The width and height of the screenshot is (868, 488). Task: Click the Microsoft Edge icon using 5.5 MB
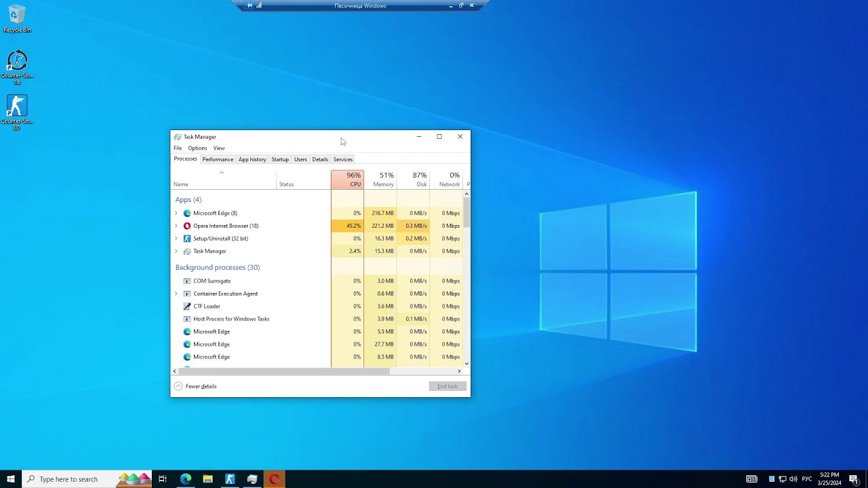point(187,331)
